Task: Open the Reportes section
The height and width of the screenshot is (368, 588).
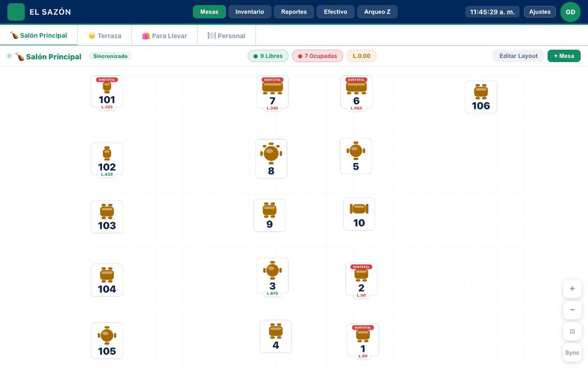Action: coord(294,12)
